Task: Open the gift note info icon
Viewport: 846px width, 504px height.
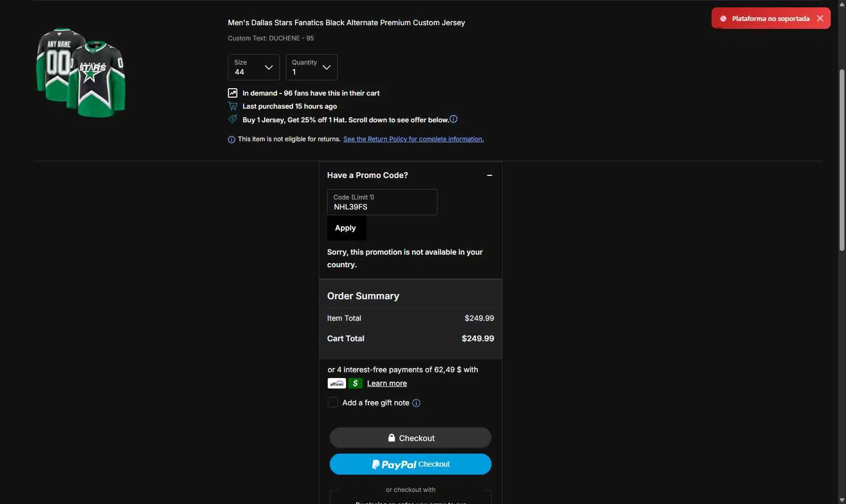Action: pos(416,403)
